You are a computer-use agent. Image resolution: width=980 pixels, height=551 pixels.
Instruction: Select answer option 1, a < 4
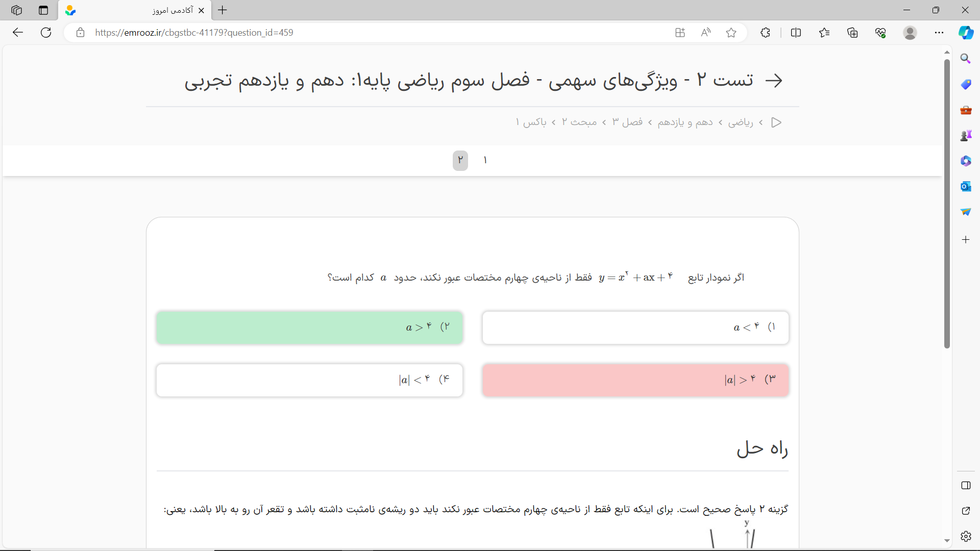tap(635, 328)
